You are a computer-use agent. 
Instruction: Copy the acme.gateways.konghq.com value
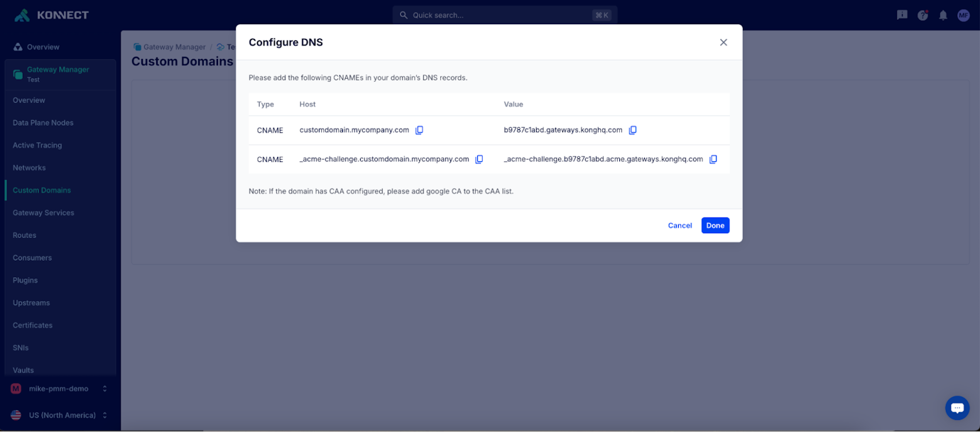coord(713,159)
